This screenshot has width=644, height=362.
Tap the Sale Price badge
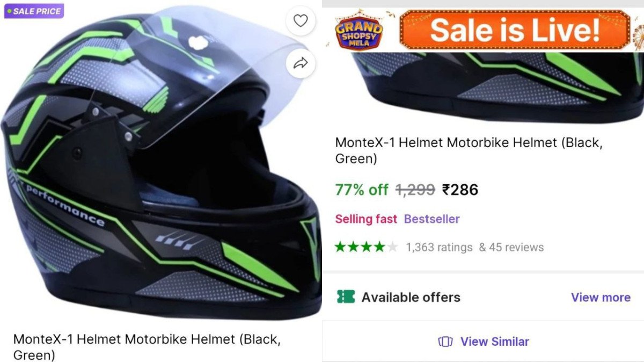(34, 11)
